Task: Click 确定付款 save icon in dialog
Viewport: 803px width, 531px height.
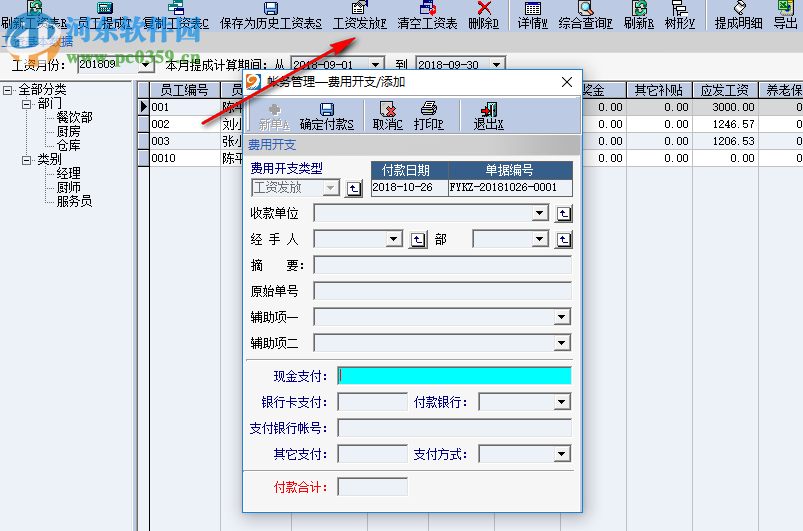Action: (x=327, y=109)
